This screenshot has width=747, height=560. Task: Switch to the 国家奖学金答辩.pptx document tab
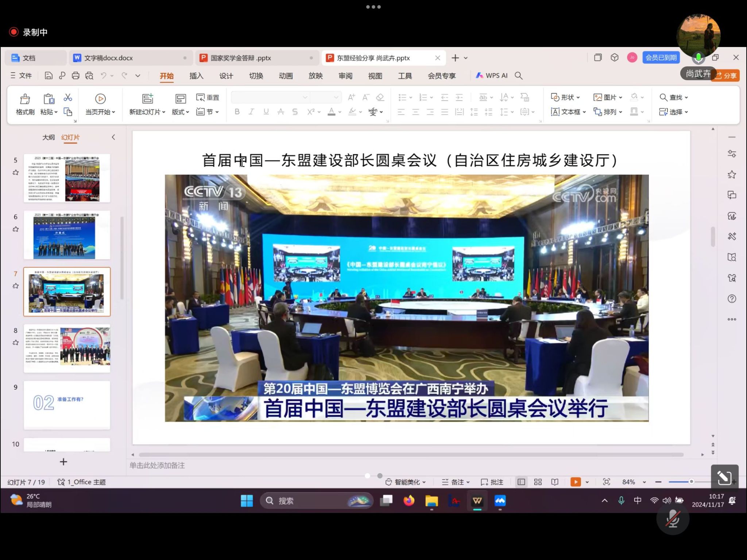pyautogui.click(x=240, y=58)
